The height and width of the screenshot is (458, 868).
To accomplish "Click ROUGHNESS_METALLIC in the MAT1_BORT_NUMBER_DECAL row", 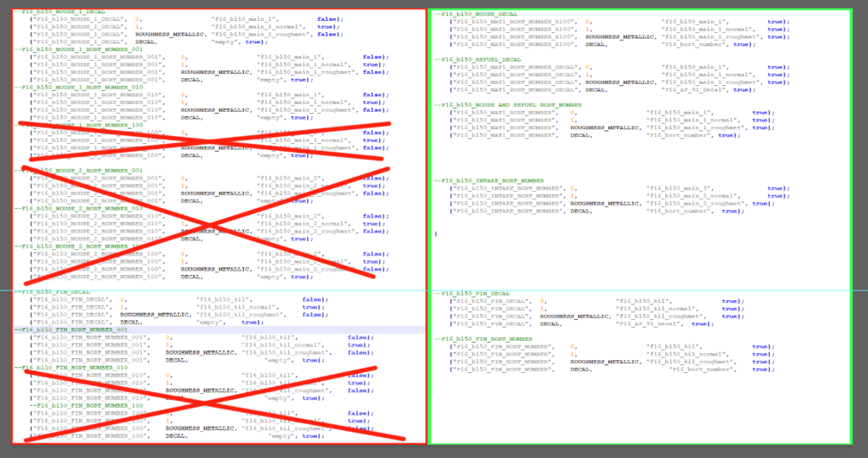I will point(620,82).
